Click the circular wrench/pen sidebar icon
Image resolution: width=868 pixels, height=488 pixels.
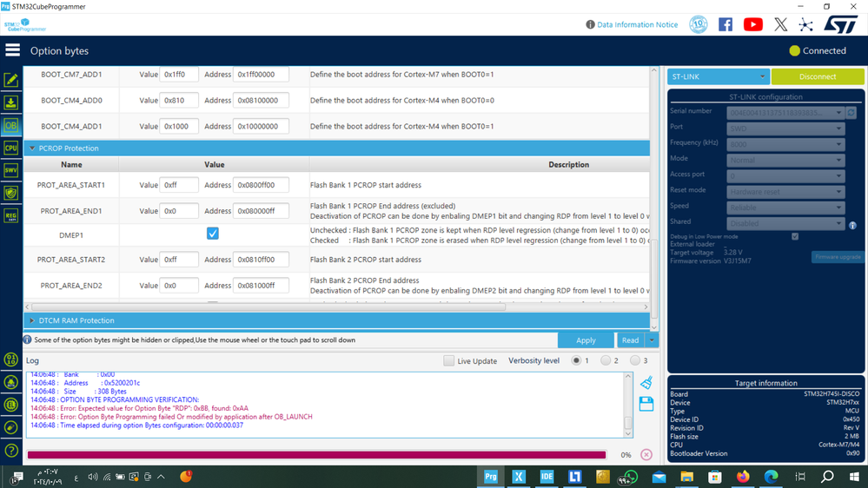(x=11, y=428)
